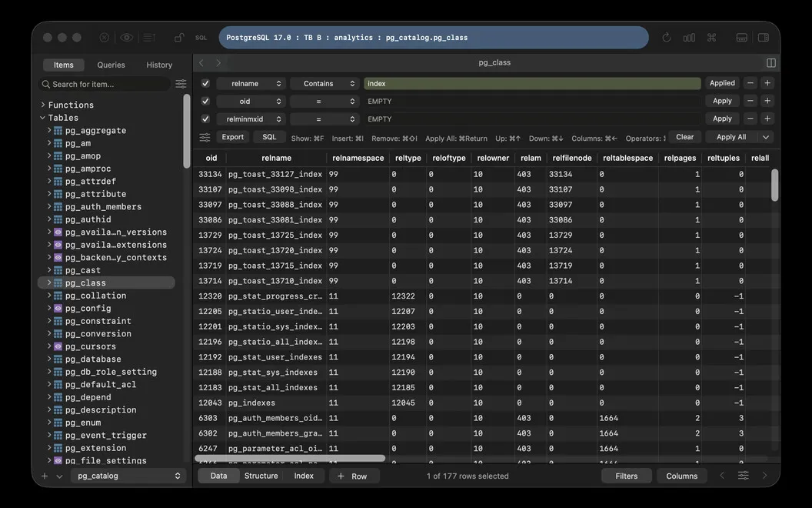This screenshot has height=508, width=812.
Task: Click the Export button
Action: pos(232,137)
